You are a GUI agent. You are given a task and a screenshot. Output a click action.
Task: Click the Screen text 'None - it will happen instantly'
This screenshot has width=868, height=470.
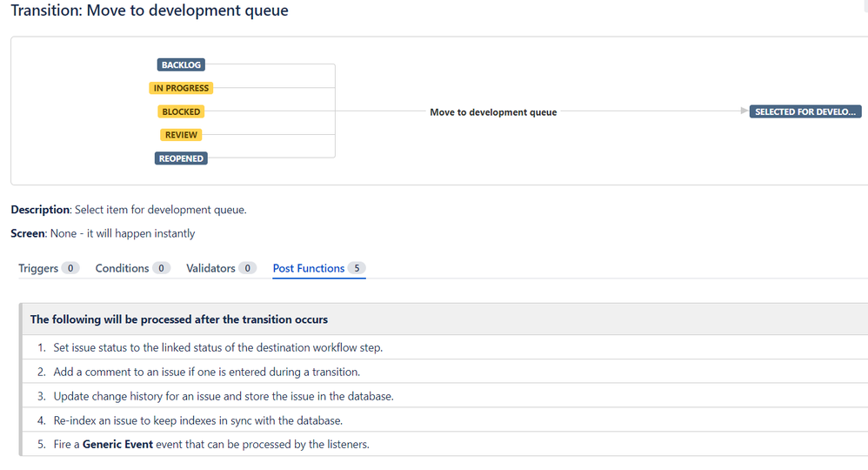[123, 233]
